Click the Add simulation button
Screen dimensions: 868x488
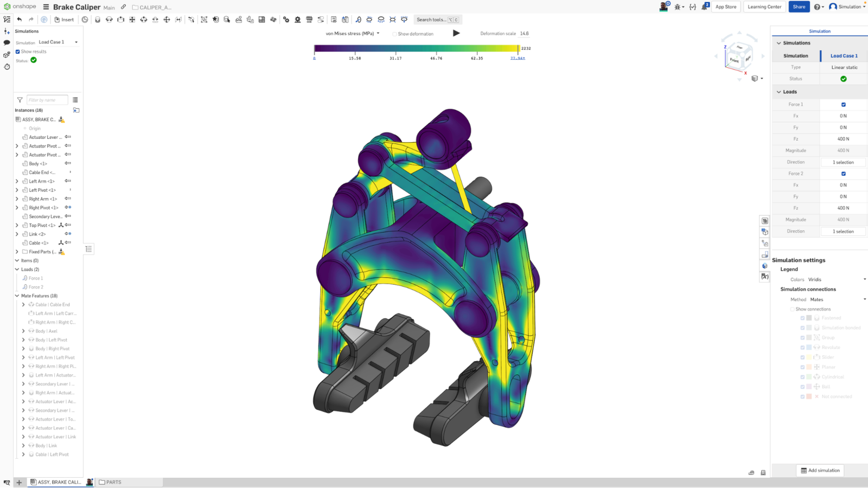pos(820,470)
